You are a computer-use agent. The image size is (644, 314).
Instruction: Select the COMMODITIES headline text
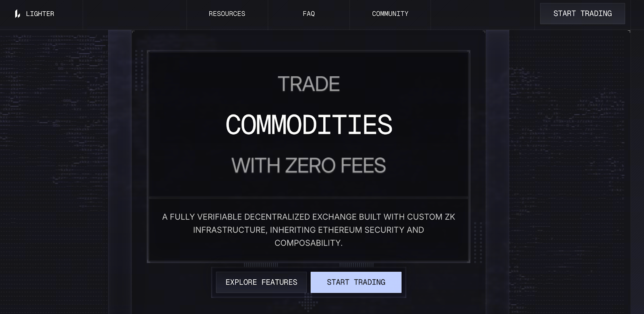pos(309,125)
